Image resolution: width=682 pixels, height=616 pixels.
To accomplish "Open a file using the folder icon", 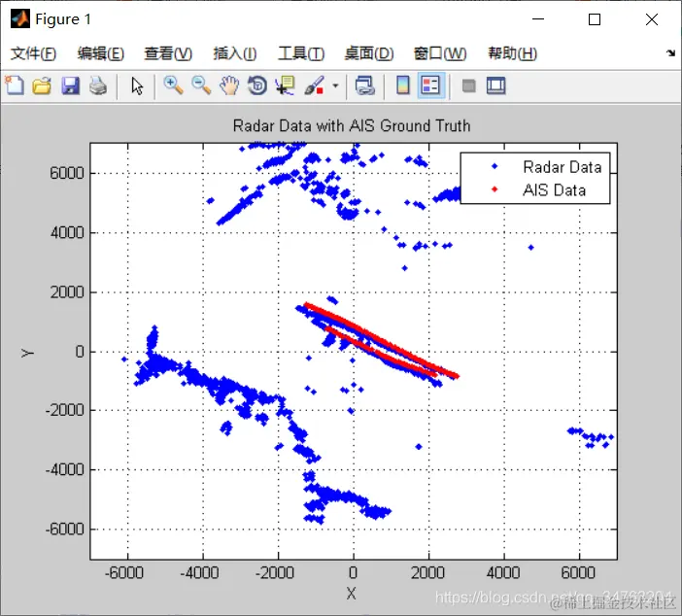I will coord(42,86).
